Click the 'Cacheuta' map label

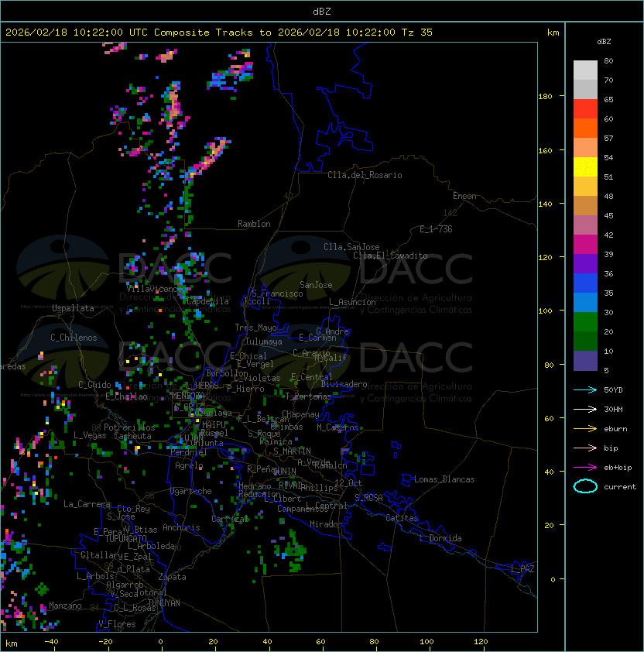[132, 436]
